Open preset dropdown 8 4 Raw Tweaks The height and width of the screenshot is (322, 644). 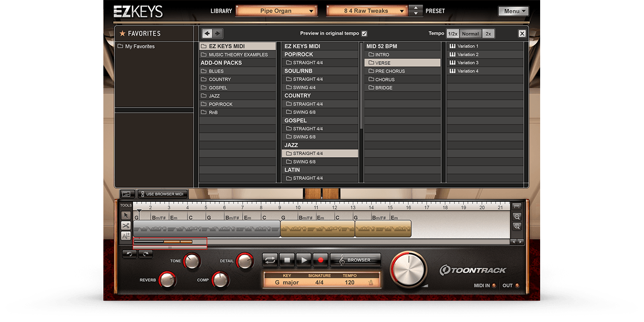pos(366,11)
